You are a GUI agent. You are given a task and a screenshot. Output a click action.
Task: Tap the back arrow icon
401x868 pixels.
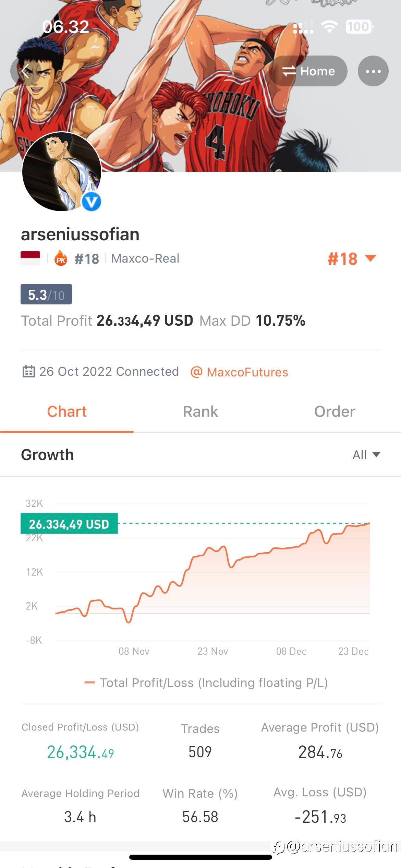(25, 71)
